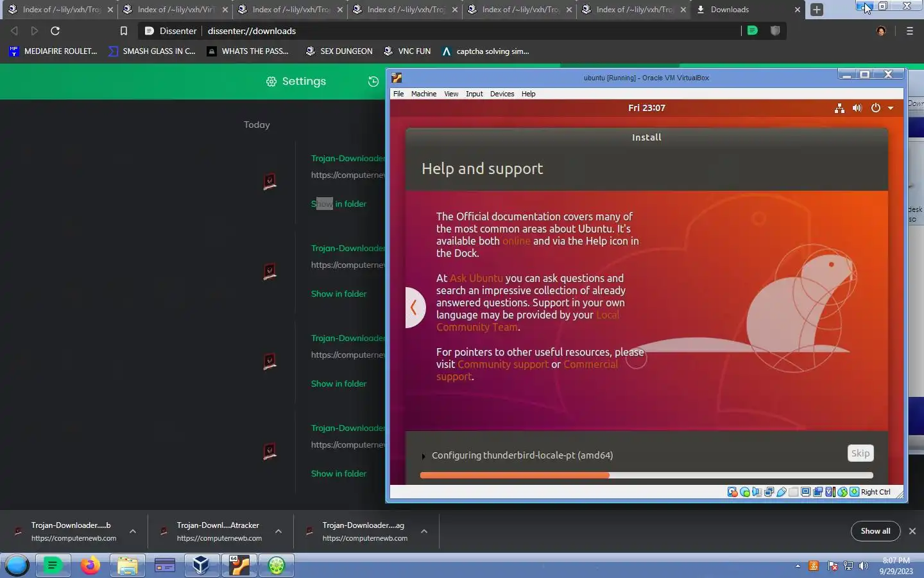This screenshot has height=578, width=924.
Task: Click the Fri 23:07 clock in Ubuntu
Action: (x=646, y=108)
